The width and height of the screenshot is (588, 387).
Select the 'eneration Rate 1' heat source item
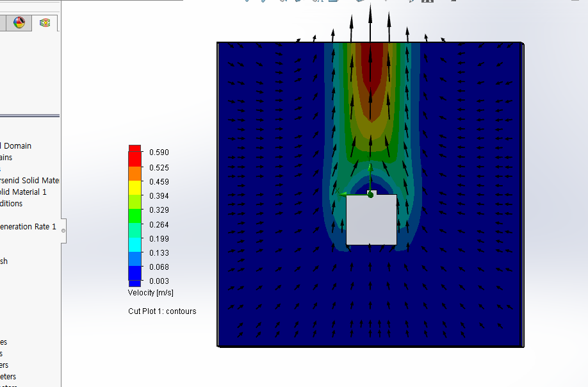coord(28,227)
